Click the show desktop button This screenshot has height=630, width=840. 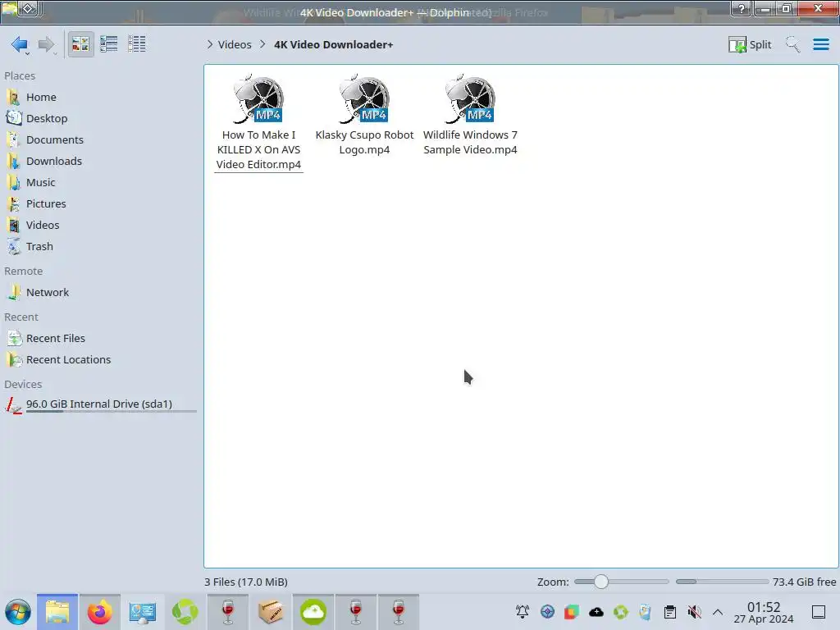pos(819,612)
